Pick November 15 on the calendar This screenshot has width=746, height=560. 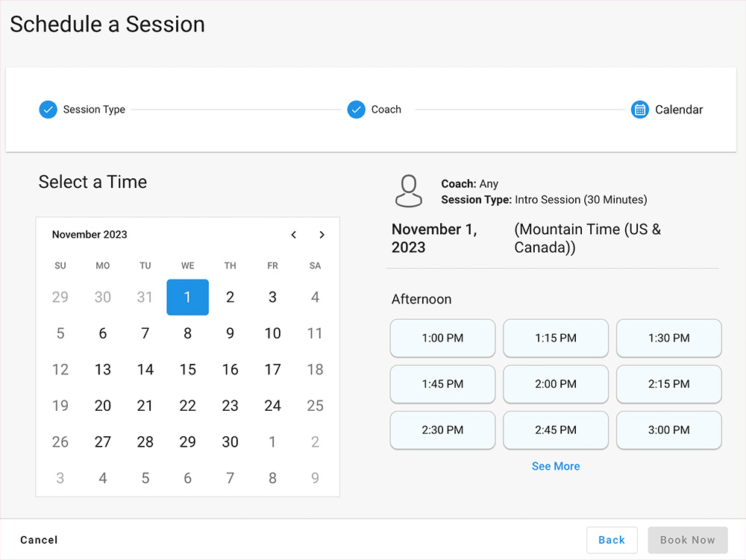(187, 369)
